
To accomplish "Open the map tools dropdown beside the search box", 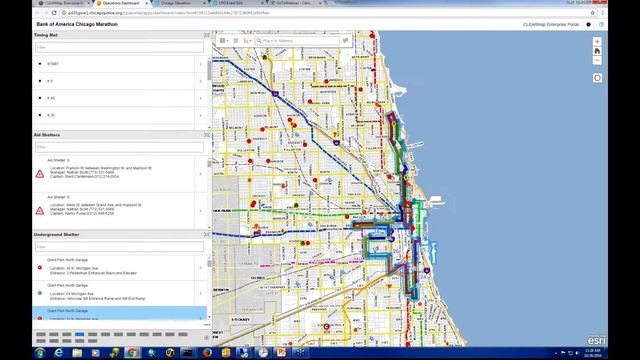I will (x=247, y=40).
